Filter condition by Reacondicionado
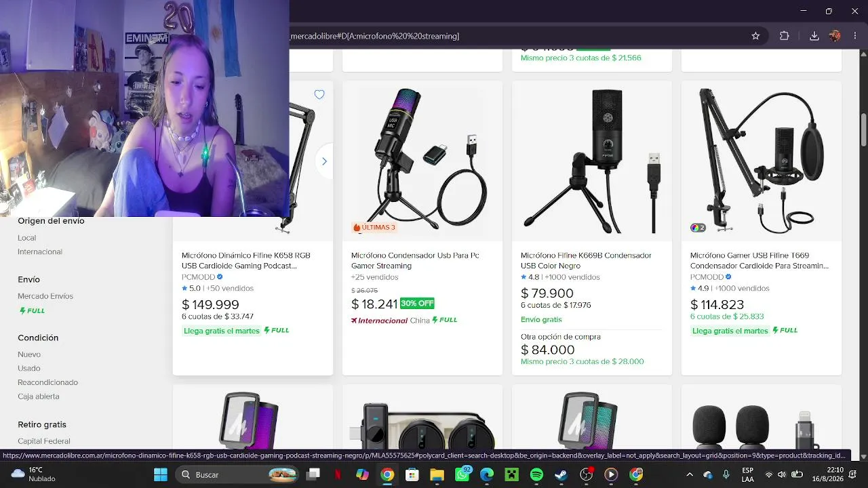Screen dimensions: 868x488 pyautogui.click(x=48, y=382)
